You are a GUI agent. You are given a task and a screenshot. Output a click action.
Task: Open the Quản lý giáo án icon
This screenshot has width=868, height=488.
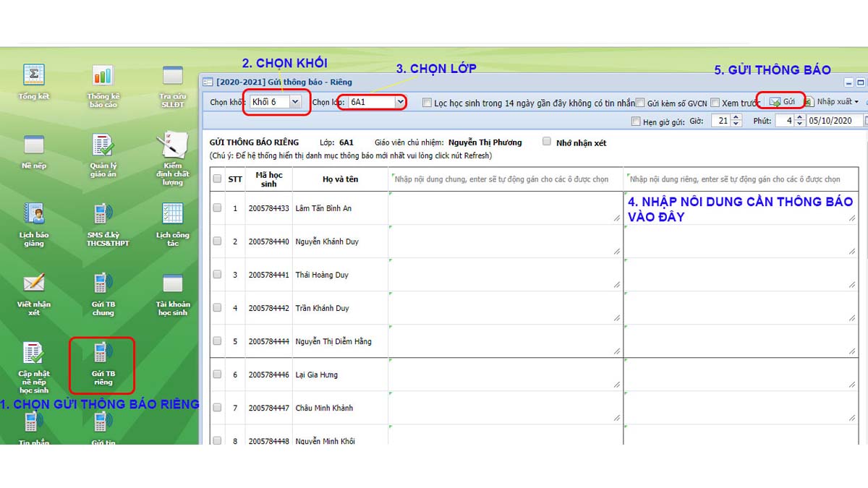103,145
